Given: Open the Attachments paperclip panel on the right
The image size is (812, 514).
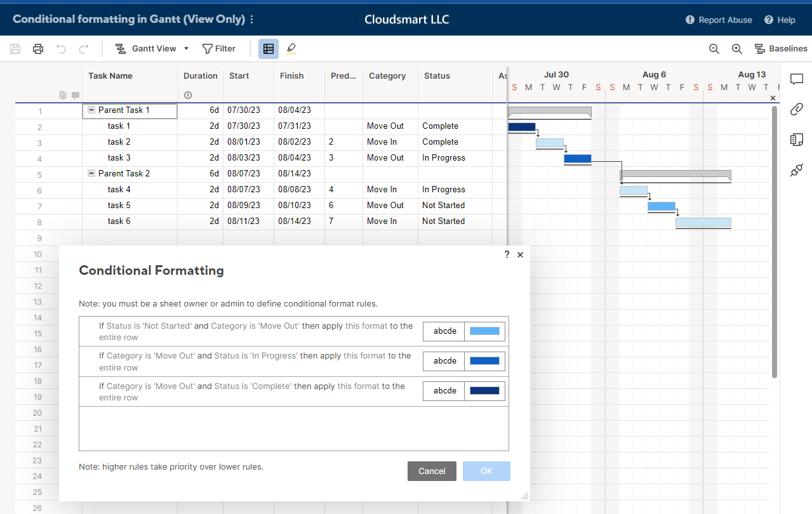Looking at the screenshot, I should pos(797,109).
